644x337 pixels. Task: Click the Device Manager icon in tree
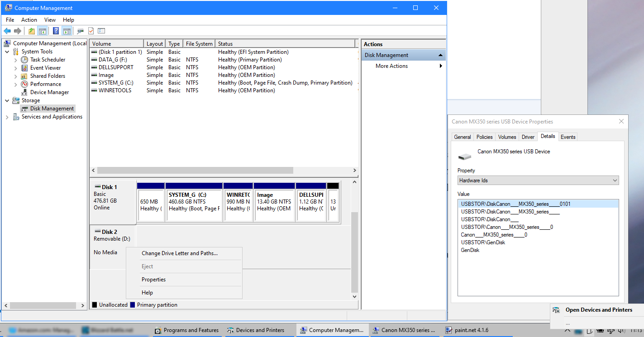click(x=24, y=92)
